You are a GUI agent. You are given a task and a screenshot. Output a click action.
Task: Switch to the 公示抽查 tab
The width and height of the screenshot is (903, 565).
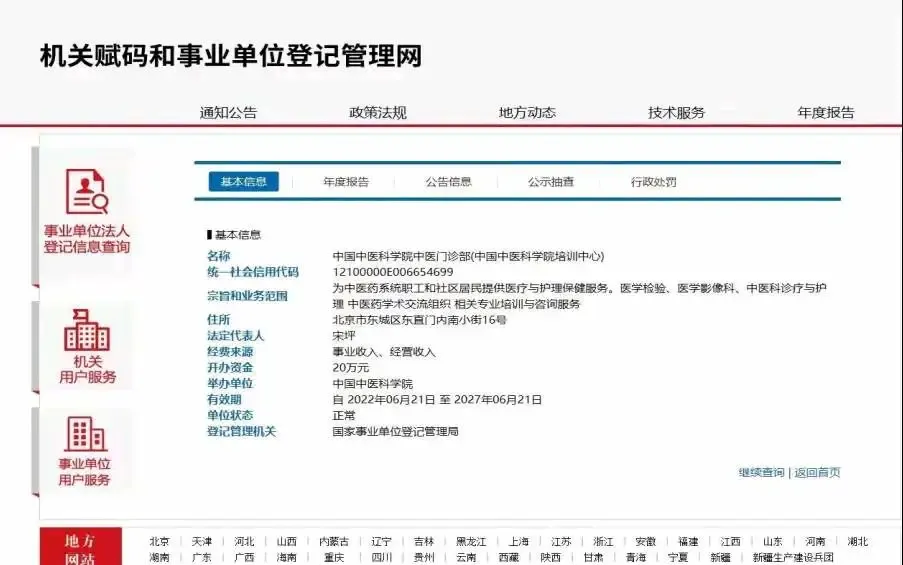[551, 182]
